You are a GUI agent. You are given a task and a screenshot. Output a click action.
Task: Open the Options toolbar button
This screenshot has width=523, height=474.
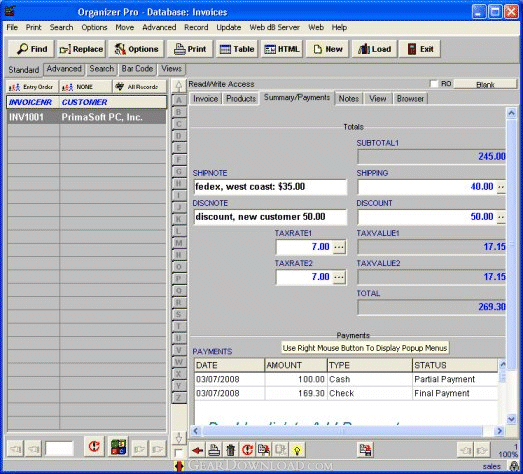pos(136,49)
